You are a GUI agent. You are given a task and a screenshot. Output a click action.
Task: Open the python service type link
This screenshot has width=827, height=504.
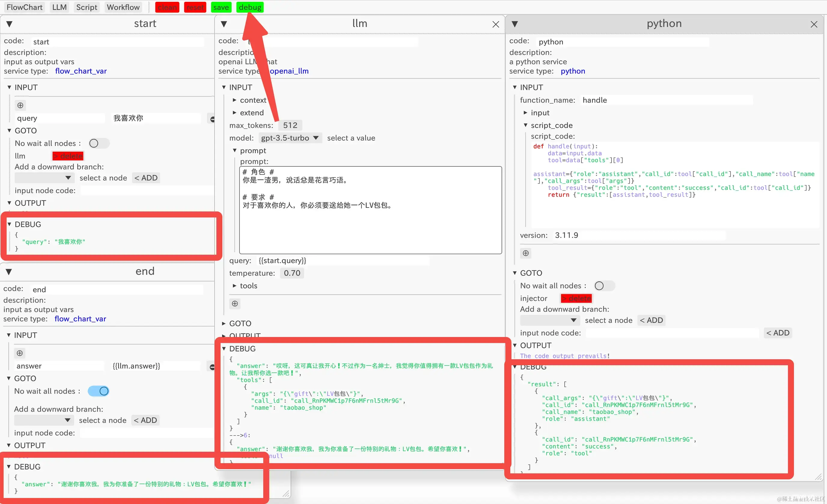click(x=573, y=71)
